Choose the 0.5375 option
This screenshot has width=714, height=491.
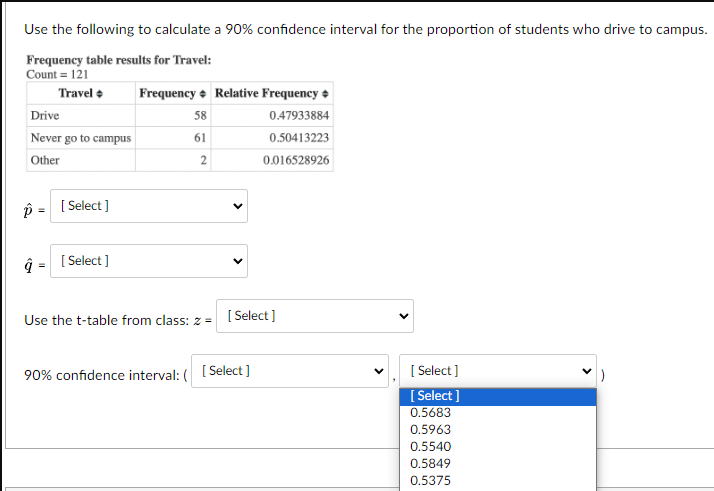[x=431, y=480]
